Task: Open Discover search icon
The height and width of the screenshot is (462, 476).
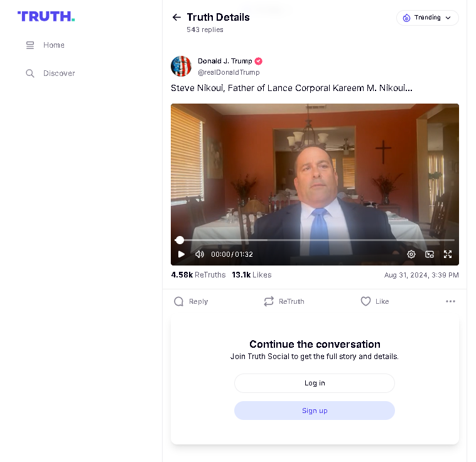Action: coord(30,73)
